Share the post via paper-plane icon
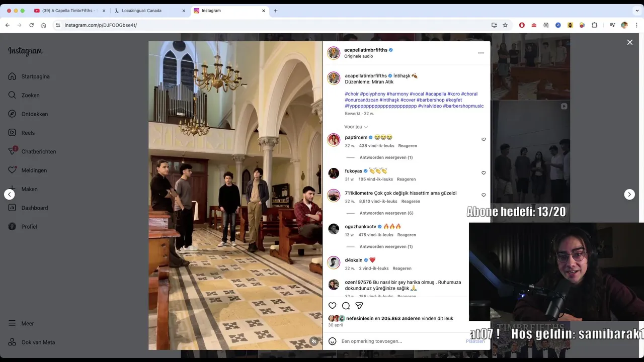Viewport: 644px width, 362px height. click(x=359, y=306)
